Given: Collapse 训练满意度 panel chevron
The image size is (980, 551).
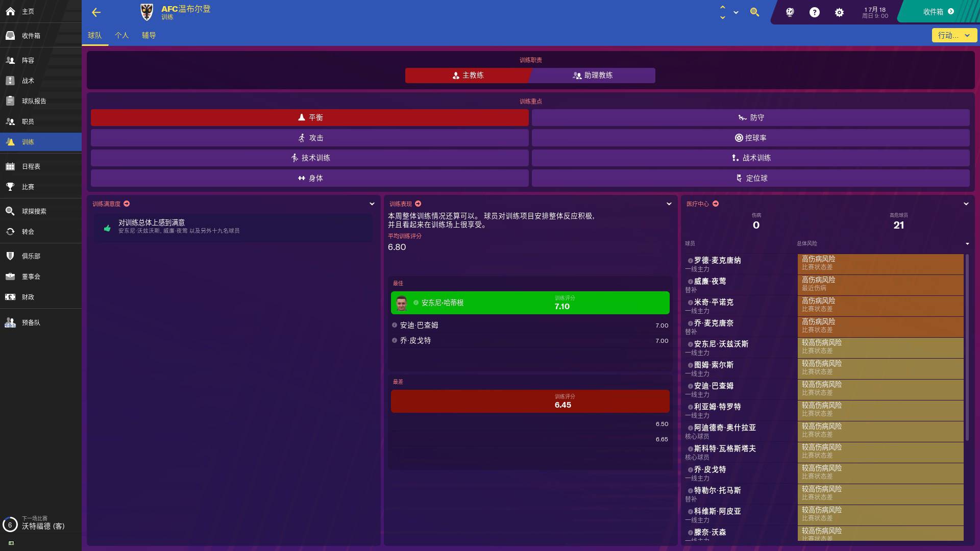Looking at the screenshot, I should point(372,204).
